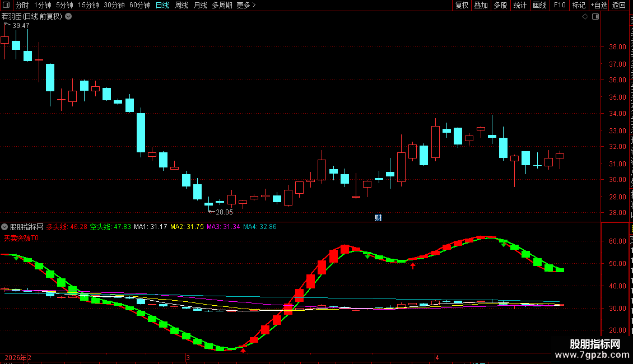This screenshot has width=633, height=364.
Task: Add stock via +自选 button
Action: pos(599,5)
